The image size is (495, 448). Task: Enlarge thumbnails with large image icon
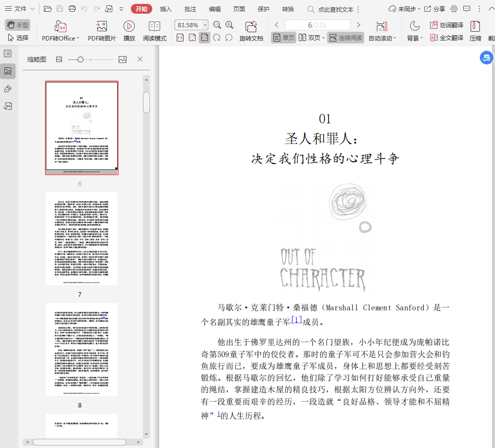pos(123,60)
